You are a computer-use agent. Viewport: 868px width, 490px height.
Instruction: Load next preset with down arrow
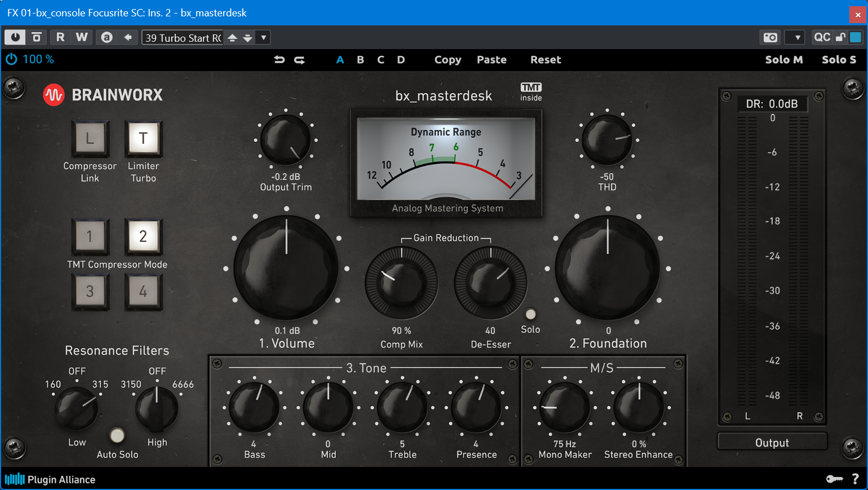[x=247, y=38]
